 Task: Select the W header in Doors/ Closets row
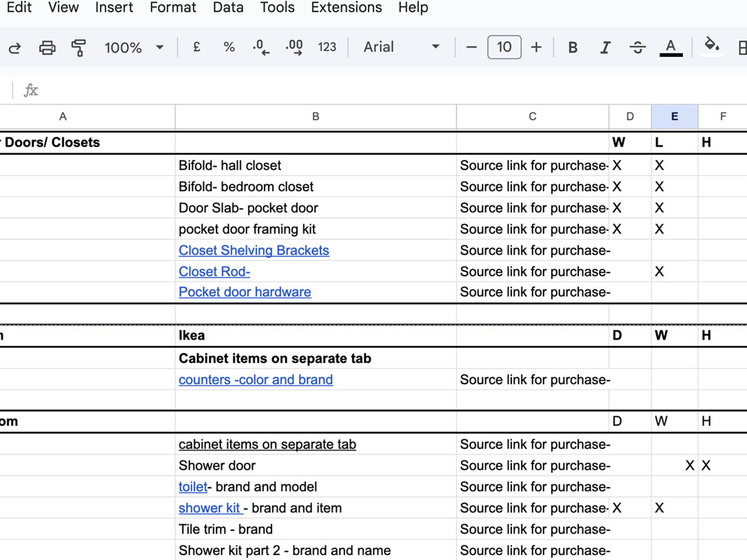pyautogui.click(x=630, y=143)
